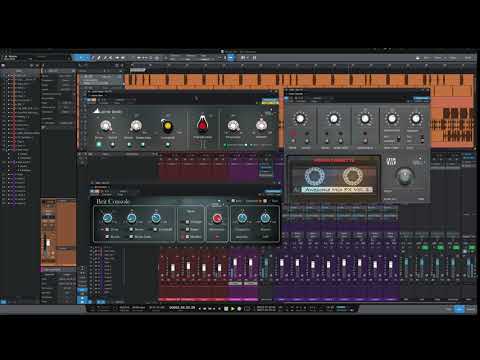Toggle checkbox below second Brit Console blue knob
The width and height of the screenshot is (480, 360).
click(x=131, y=230)
